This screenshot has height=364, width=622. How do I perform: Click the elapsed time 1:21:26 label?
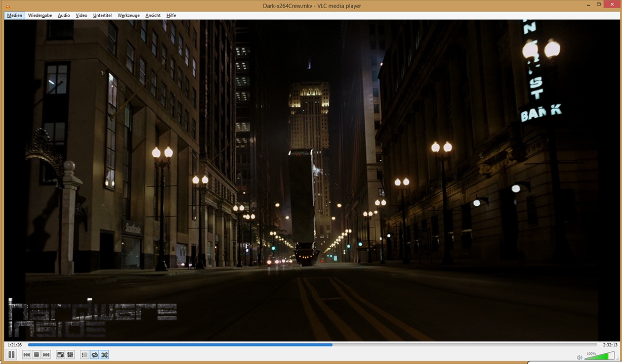[15, 345]
